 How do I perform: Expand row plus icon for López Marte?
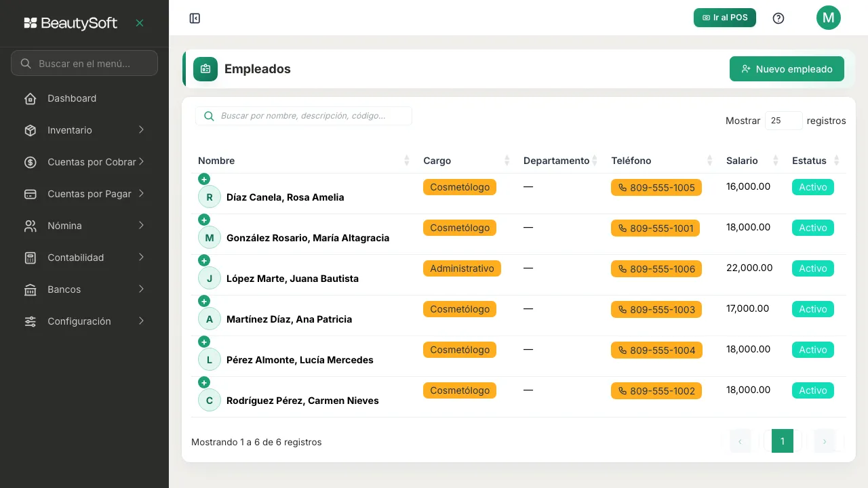pyautogui.click(x=204, y=260)
